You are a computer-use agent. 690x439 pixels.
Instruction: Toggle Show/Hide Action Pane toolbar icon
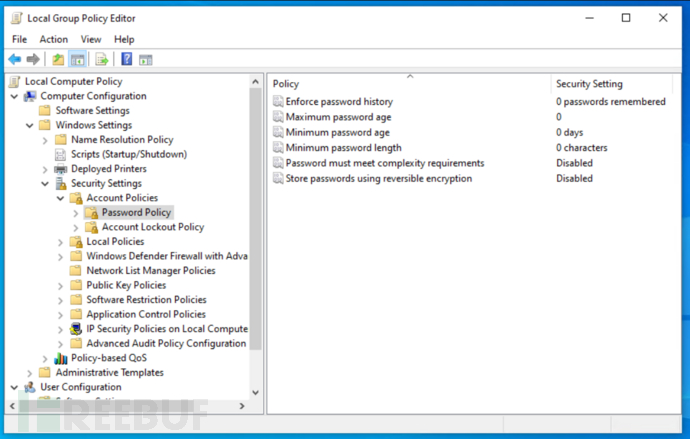[146, 59]
